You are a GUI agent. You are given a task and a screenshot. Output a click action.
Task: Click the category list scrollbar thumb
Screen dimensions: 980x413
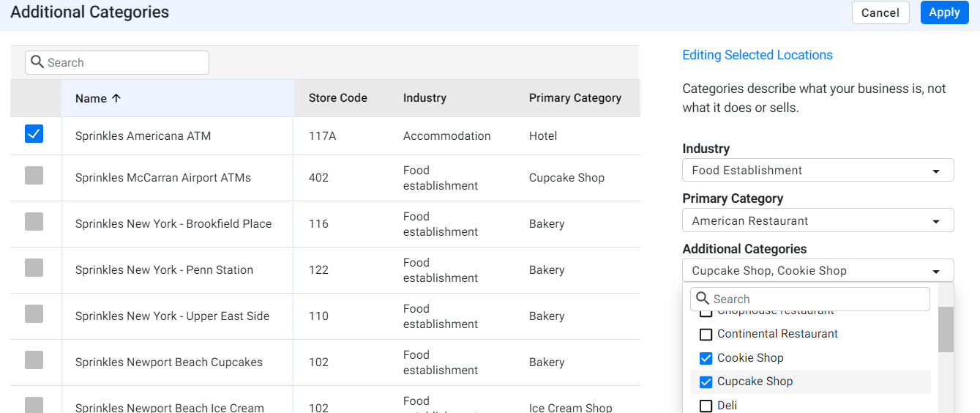point(946,329)
